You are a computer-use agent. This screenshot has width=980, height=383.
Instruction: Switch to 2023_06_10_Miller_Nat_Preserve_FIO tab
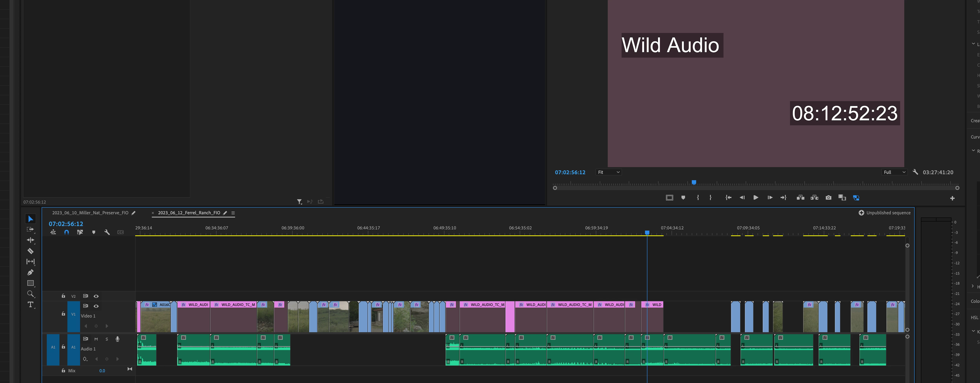[90, 213]
